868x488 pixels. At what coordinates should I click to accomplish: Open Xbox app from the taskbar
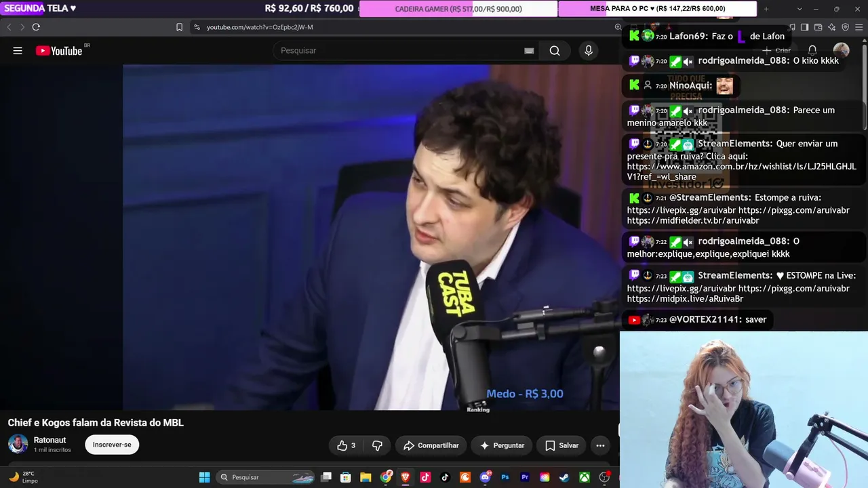[x=585, y=477]
